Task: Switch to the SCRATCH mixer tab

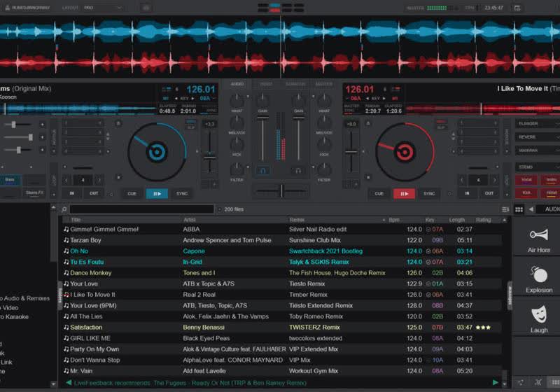Action: coord(295,84)
